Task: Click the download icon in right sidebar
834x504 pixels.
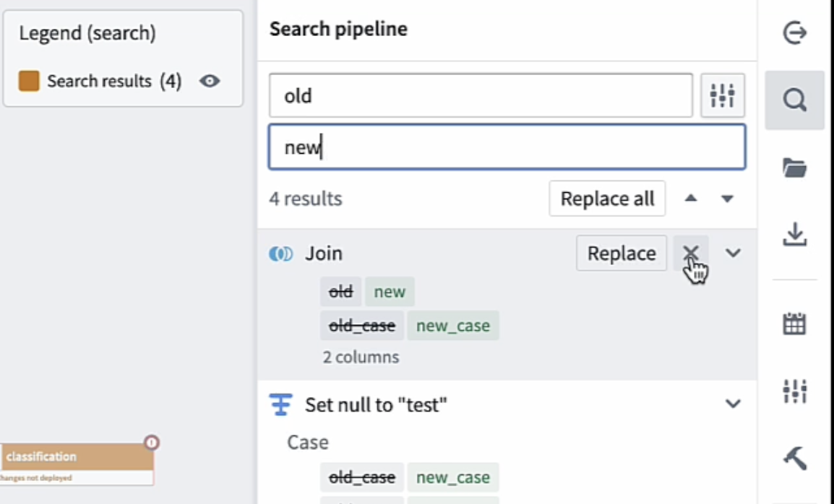Action: click(x=795, y=235)
